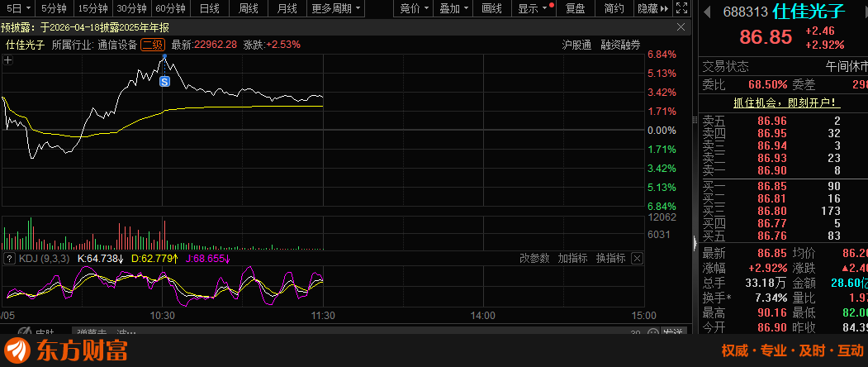Viewport: 868px width, 367px height.
Task: Click the 二级 industry level badge
Action: coord(154,45)
